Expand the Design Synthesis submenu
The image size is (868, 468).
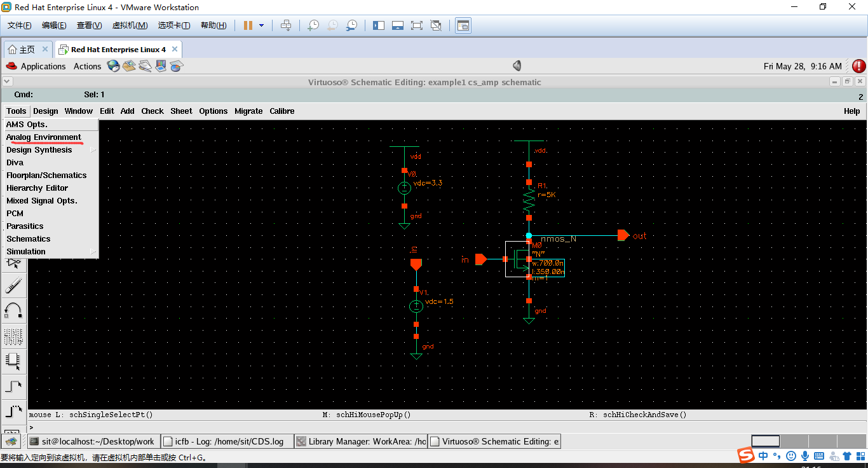[x=93, y=150]
